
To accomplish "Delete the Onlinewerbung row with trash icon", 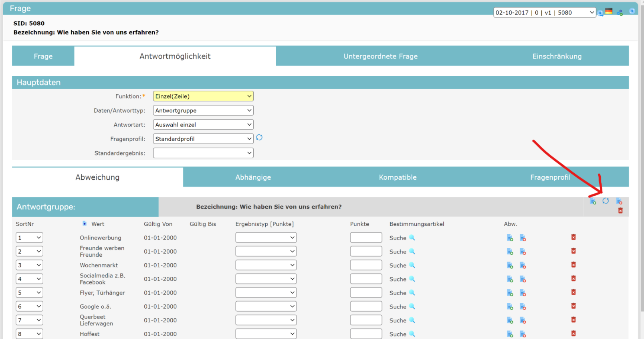I will point(573,238).
